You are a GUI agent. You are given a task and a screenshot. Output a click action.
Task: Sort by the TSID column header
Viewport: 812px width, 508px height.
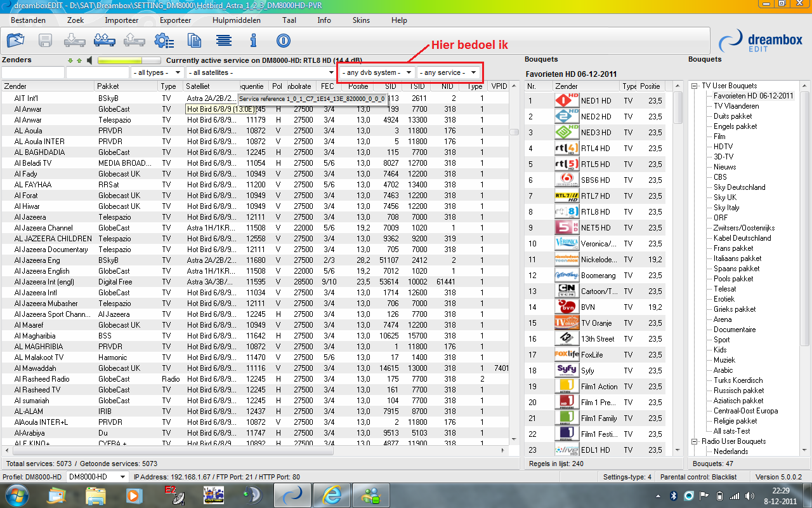416,86
